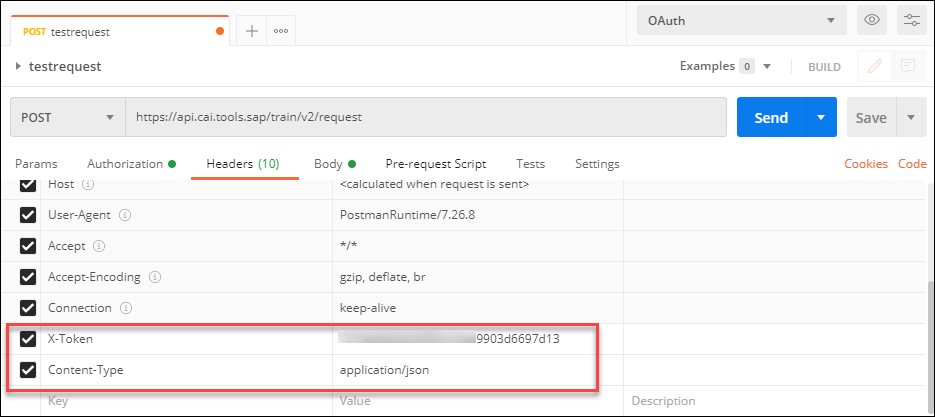Open manage environments settings icon

[x=911, y=20]
